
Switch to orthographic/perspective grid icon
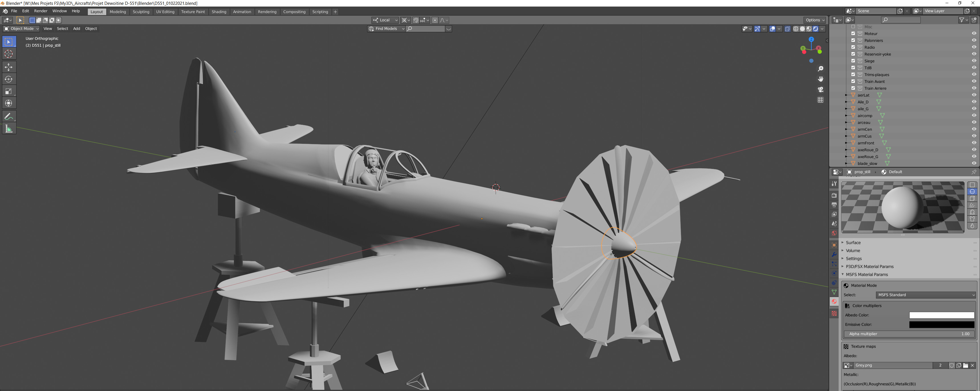(x=821, y=100)
